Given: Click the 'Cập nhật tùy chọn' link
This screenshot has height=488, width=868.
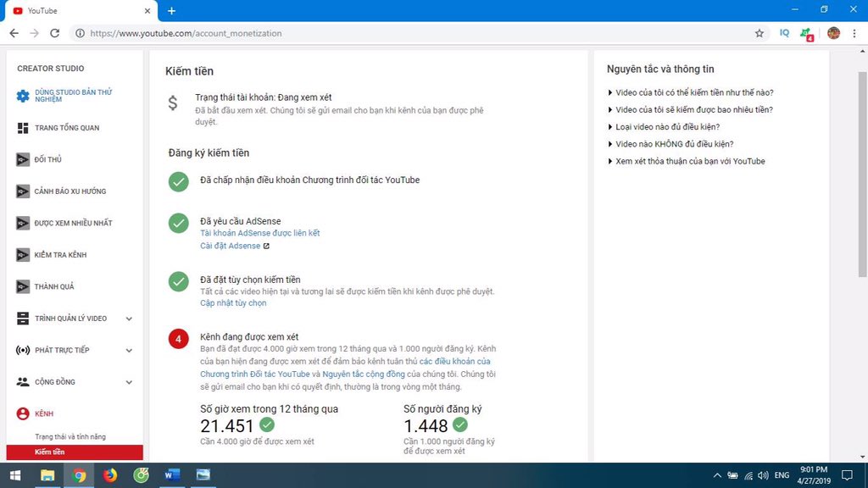Looking at the screenshot, I should (233, 302).
